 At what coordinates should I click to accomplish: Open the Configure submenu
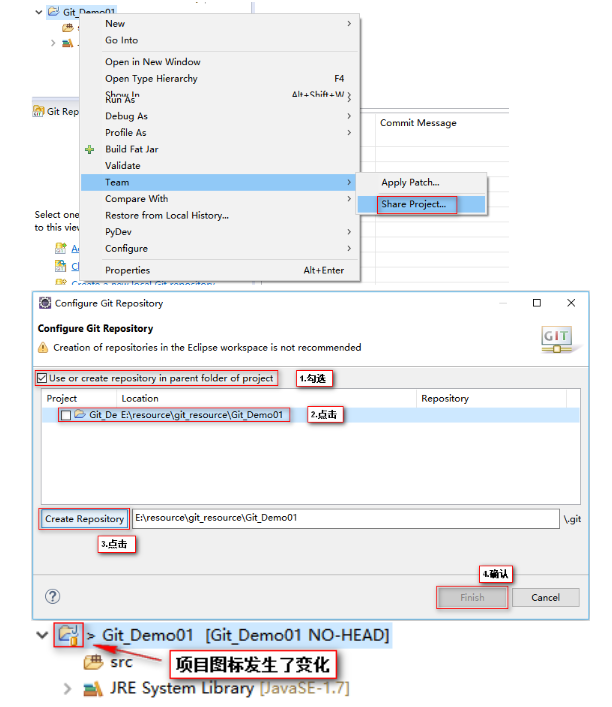coord(220,248)
